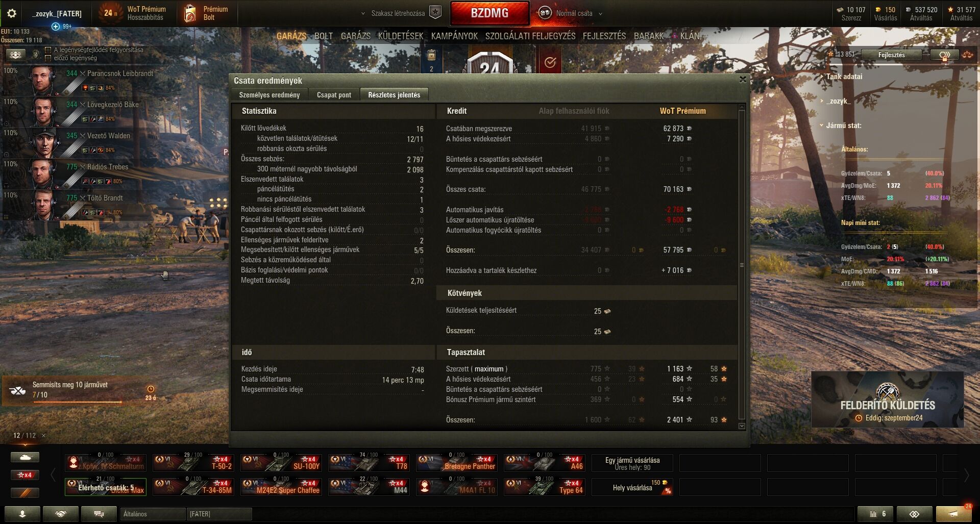Open the Szakasz létrehozása dropdown arrow
Image resolution: width=980 pixels, height=524 pixels.
(x=363, y=14)
